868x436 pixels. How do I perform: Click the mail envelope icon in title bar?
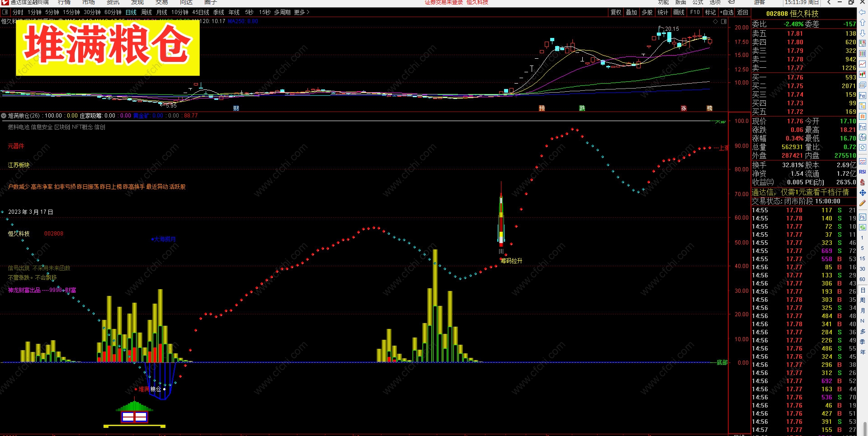731,2
